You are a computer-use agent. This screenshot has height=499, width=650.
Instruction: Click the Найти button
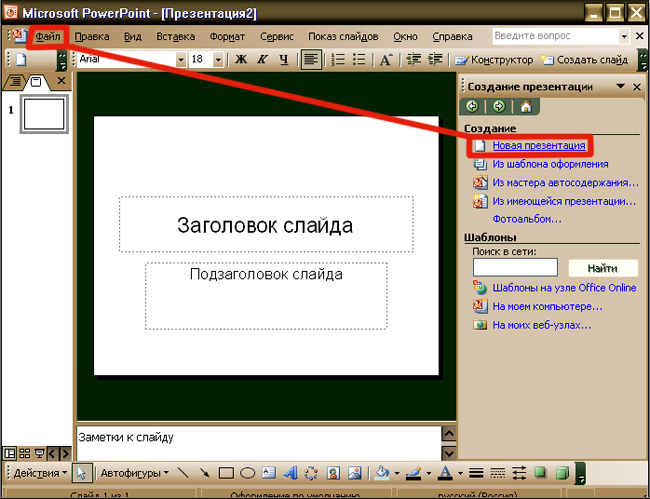coord(603,268)
